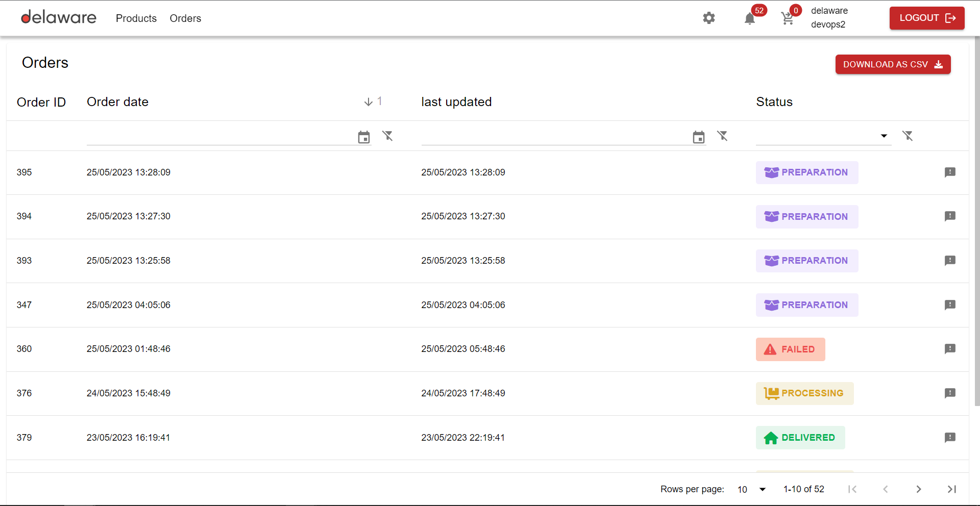Click the Order date filter input field

[x=219, y=136]
